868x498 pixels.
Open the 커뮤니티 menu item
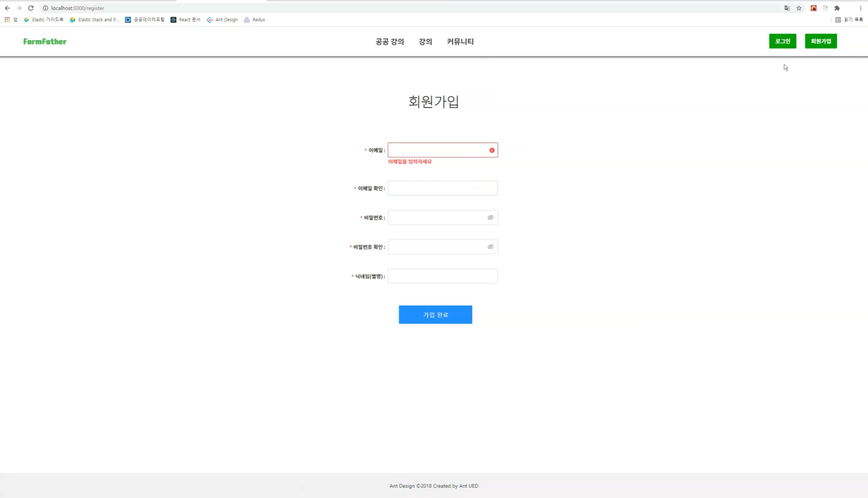coord(460,41)
